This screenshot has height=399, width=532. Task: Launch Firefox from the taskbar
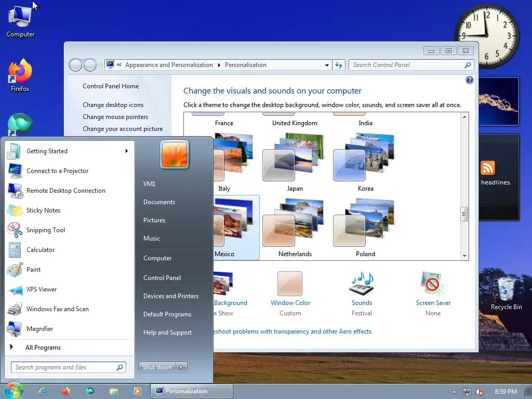66,391
